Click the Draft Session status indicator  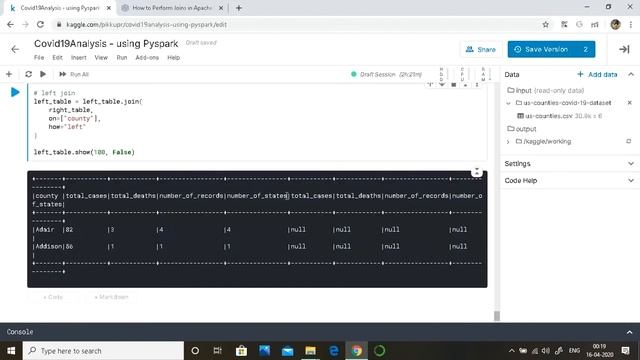coord(386,74)
